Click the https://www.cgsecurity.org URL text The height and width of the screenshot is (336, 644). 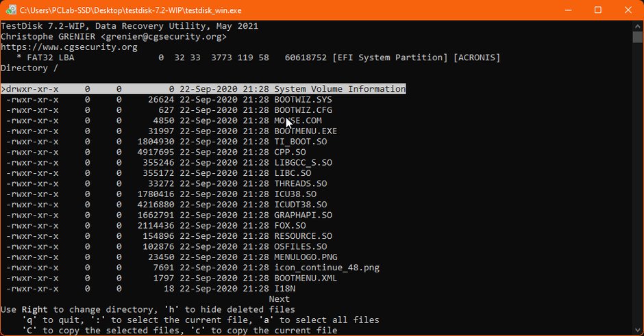(x=69, y=47)
